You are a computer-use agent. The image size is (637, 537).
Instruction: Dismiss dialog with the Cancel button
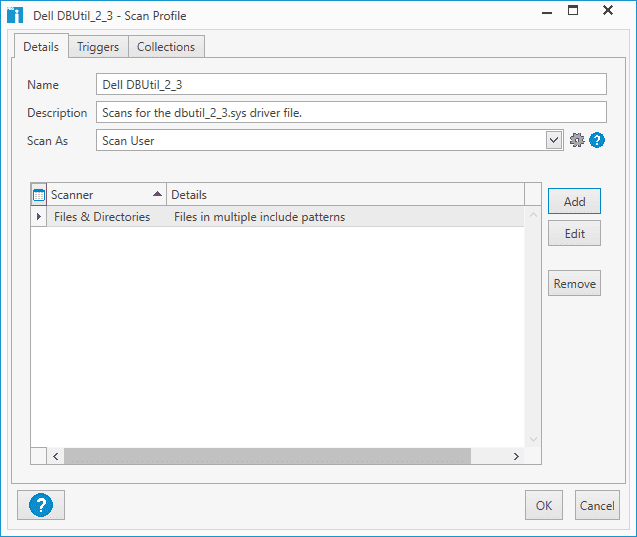click(x=597, y=505)
